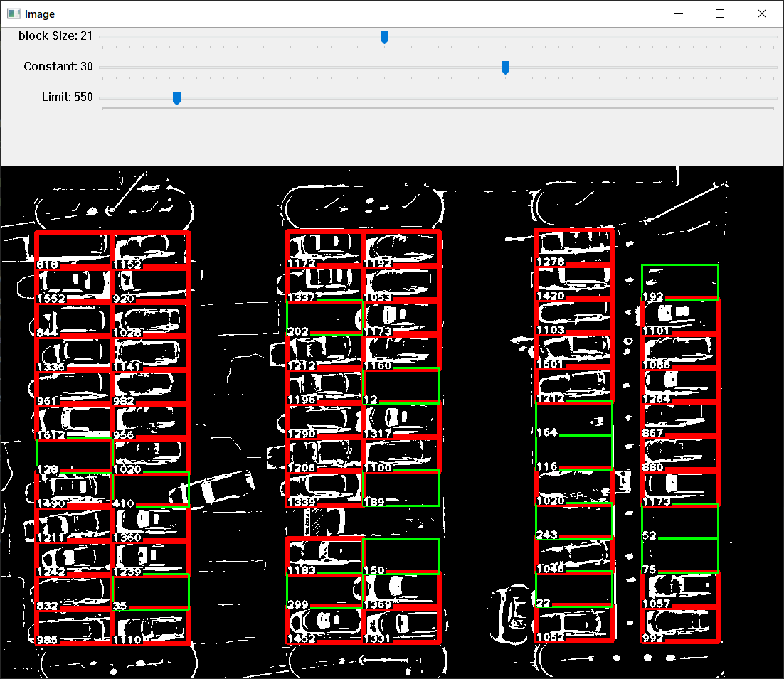This screenshot has width=784, height=679.
Task: Select the green parking slot labeled 410
Action: (x=151, y=490)
